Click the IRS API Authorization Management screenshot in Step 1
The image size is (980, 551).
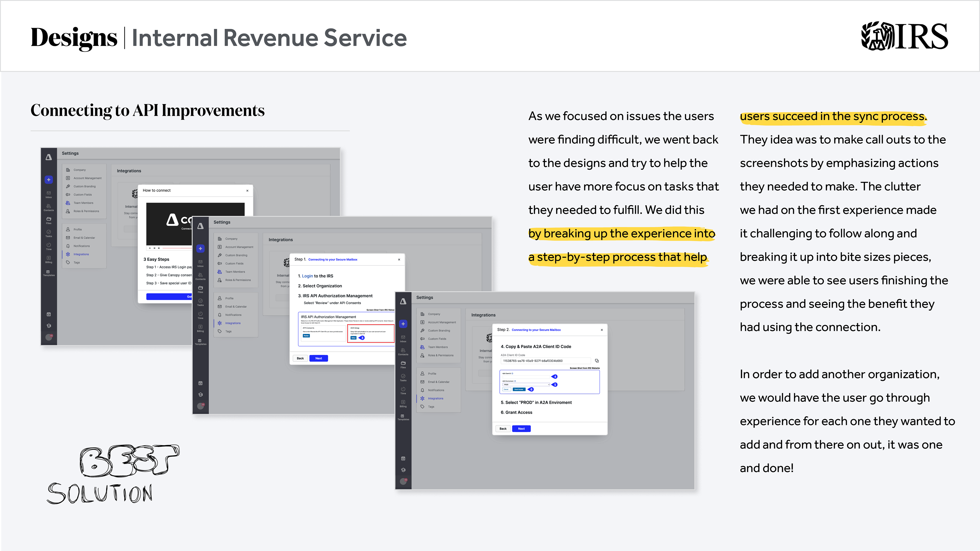coord(346,329)
